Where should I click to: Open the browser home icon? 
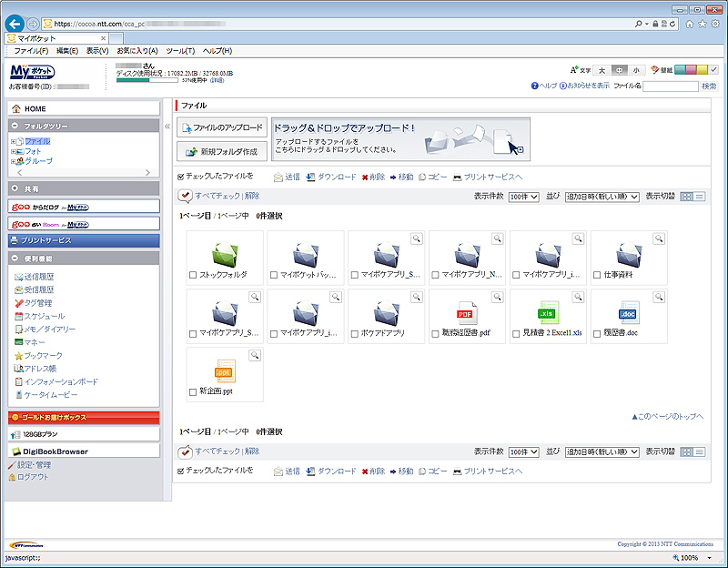pos(690,24)
